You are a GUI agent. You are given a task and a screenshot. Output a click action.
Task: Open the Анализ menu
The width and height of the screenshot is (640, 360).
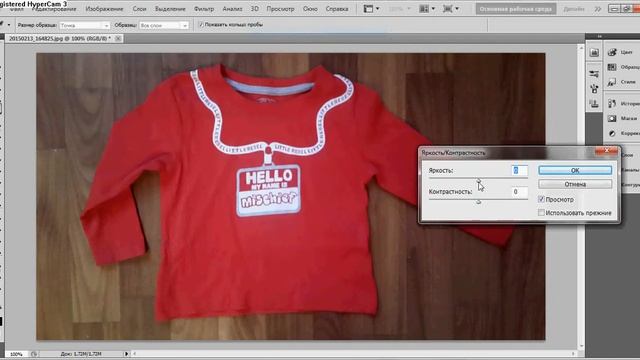[232, 9]
